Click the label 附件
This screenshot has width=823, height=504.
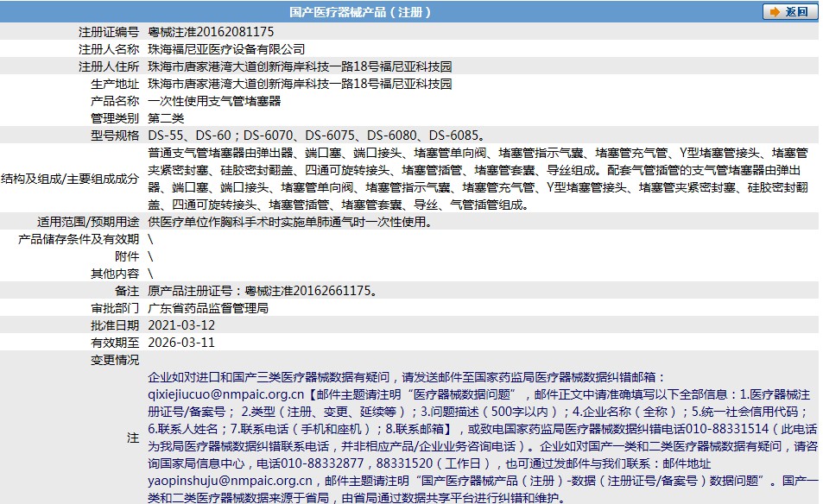pyautogui.click(x=127, y=256)
